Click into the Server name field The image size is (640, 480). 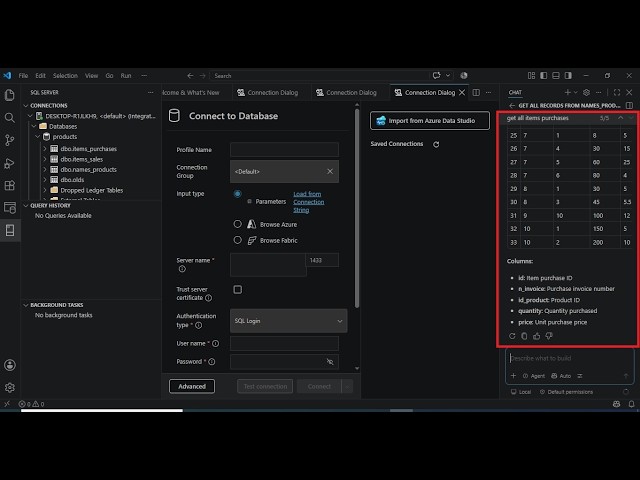click(x=268, y=265)
